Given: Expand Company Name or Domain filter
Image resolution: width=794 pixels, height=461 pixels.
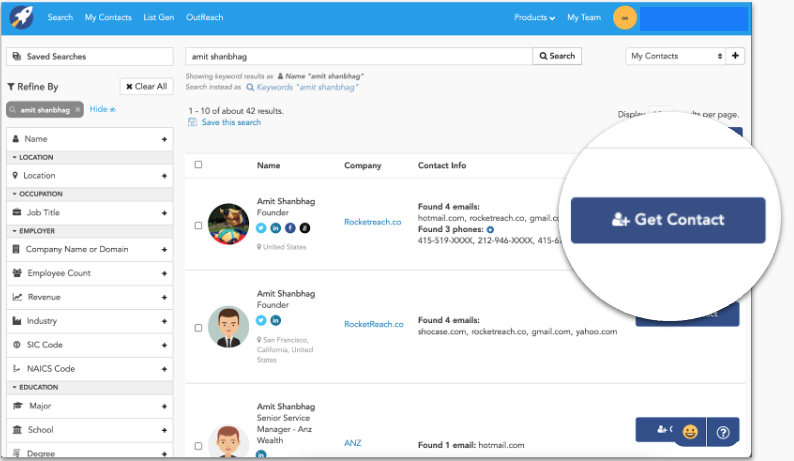Looking at the screenshot, I should tap(90, 249).
